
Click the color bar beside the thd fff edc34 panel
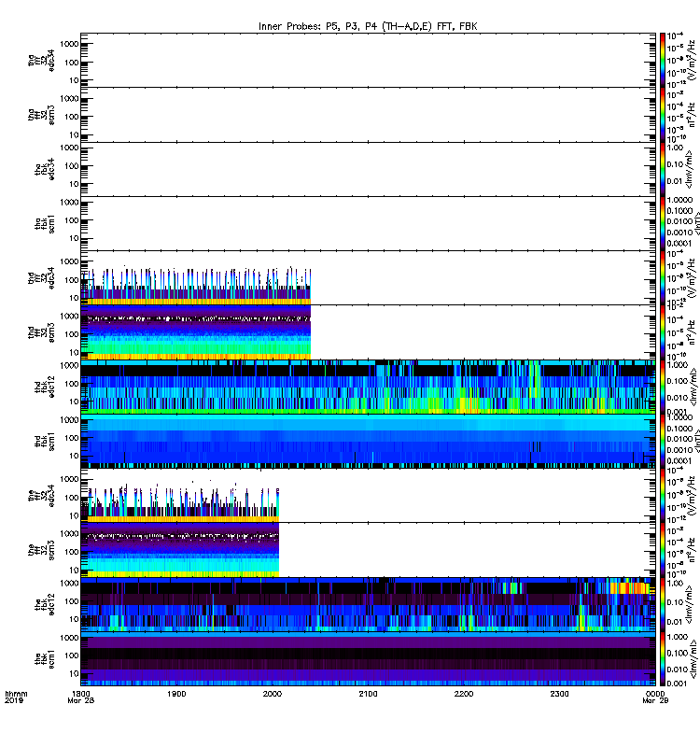click(x=663, y=277)
